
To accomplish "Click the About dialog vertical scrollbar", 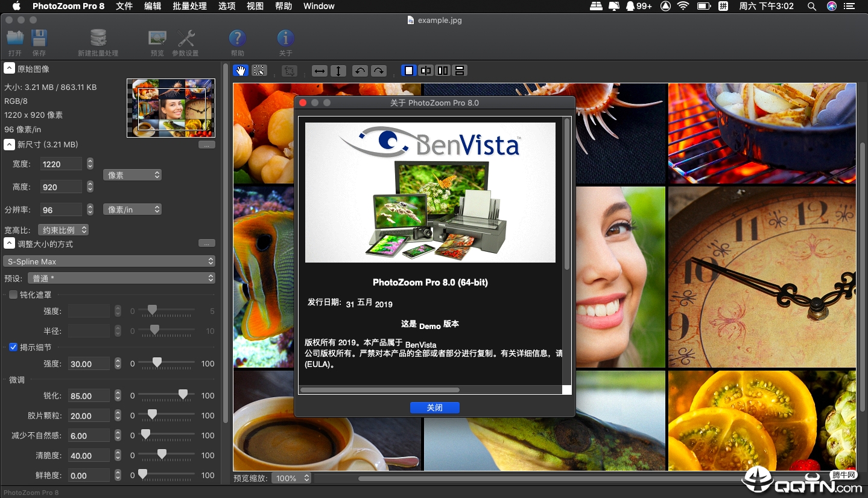I will [567, 193].
